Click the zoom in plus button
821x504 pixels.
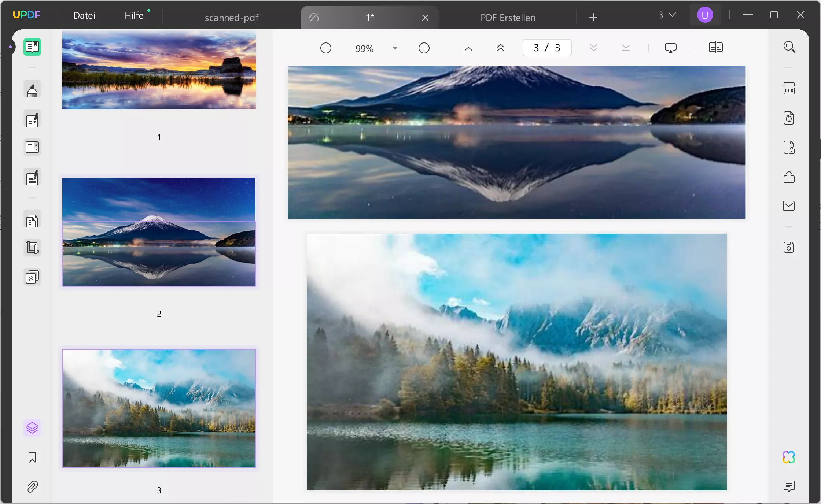(x=424, y=48)
